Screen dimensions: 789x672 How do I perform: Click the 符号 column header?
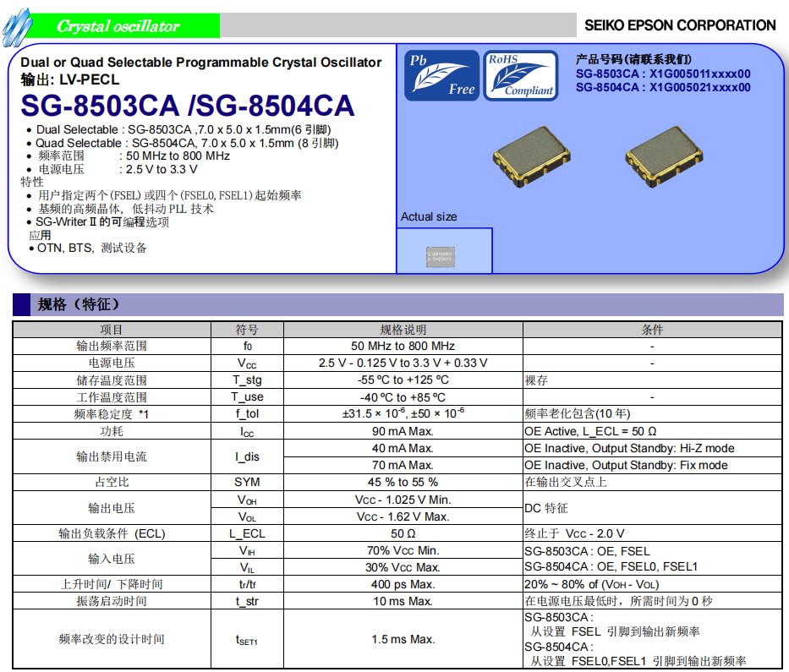(247, 330)
